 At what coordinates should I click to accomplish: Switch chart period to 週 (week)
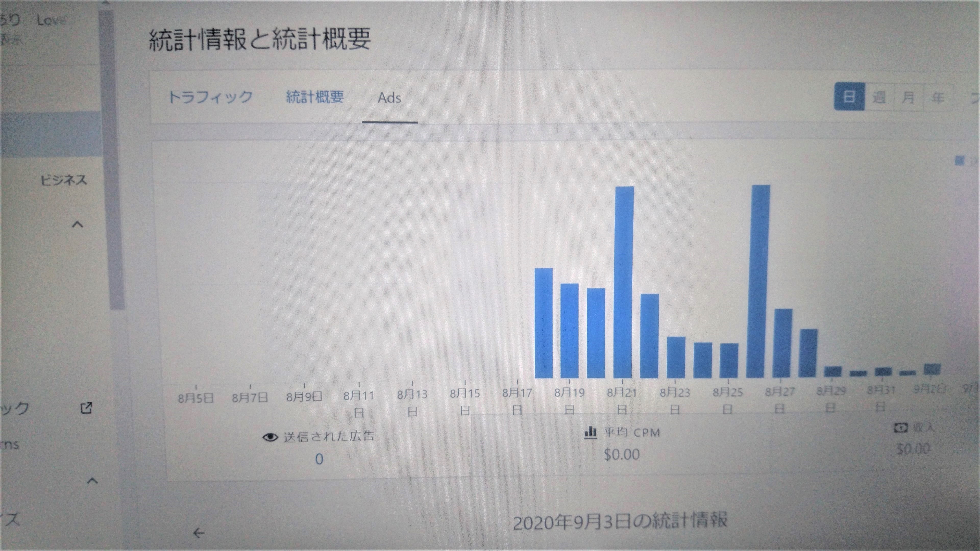[879, 97]
